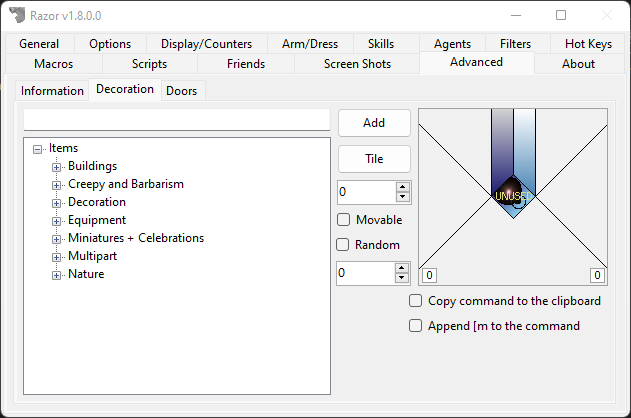Increase the value below the Tile button
Screen dimensions: 631x418
(402, 187)
